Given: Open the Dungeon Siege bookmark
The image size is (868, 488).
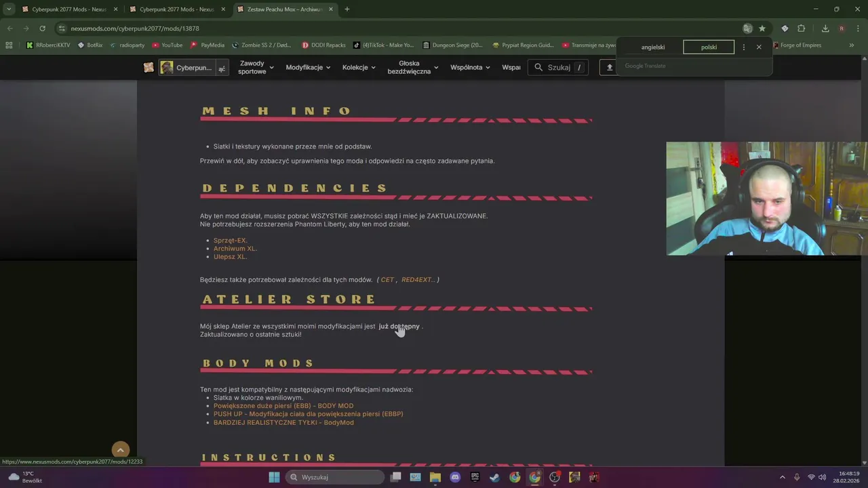Looking at the screenshot, I should [x=452, y=45].
